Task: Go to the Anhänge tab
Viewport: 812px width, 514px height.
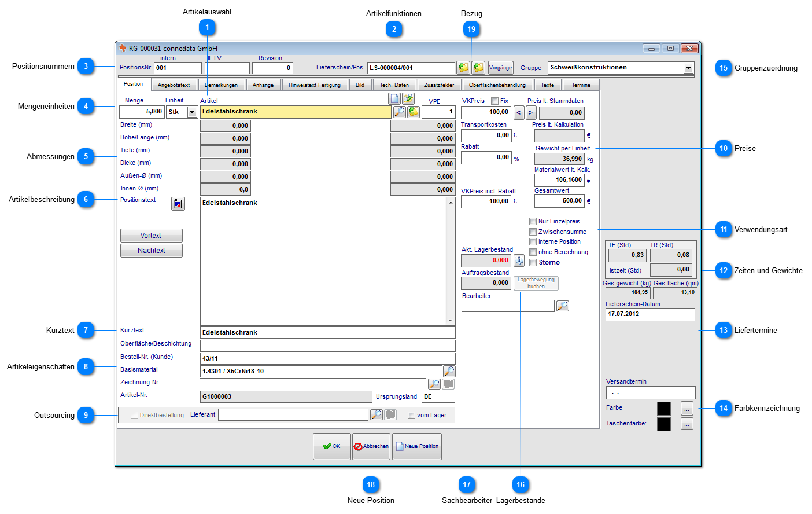Action: [263, 85]
